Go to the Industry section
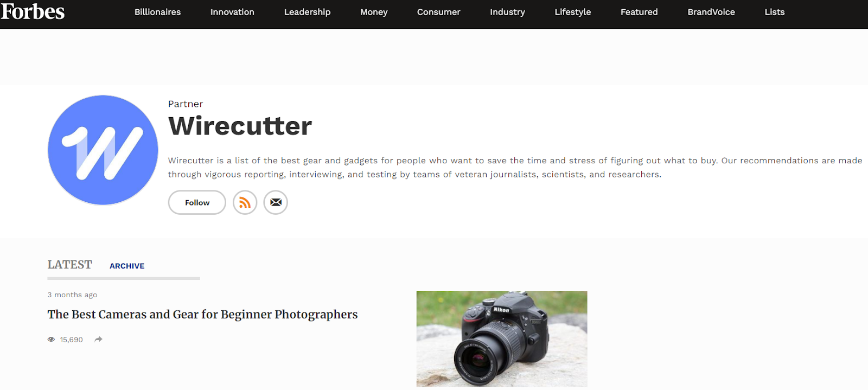This screenshot has width=868, height=390. tap(507, 12)
